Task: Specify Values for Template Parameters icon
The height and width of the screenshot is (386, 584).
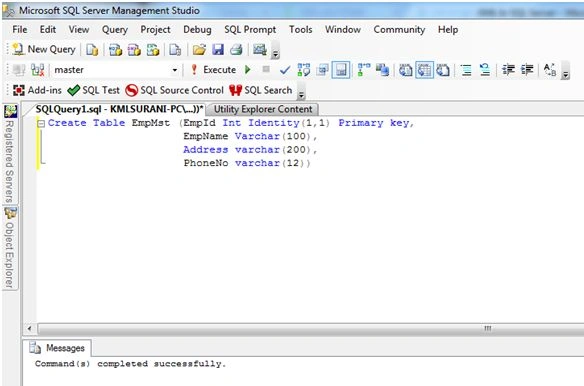Action: pyautogui.click(x=550, y=70)
